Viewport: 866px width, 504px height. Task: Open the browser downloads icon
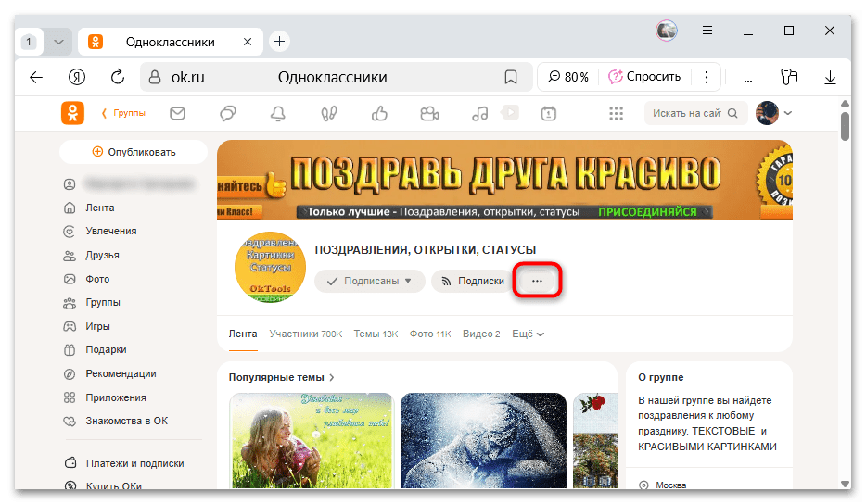pos(830,77)
